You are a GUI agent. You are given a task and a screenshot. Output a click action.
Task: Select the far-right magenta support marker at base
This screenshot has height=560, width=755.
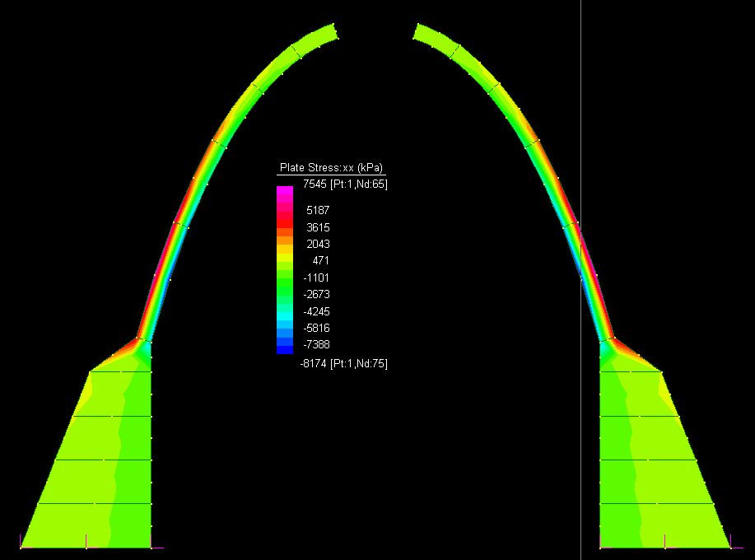coord(730,547)
